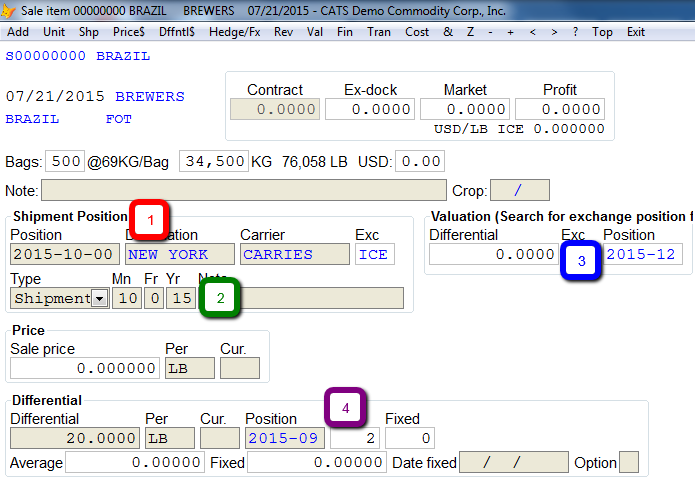Click the NEW YORK destination field
Image resolution: width=695 pixels, height=482 pixels.
pyautogui.click(x=180, y=254)
